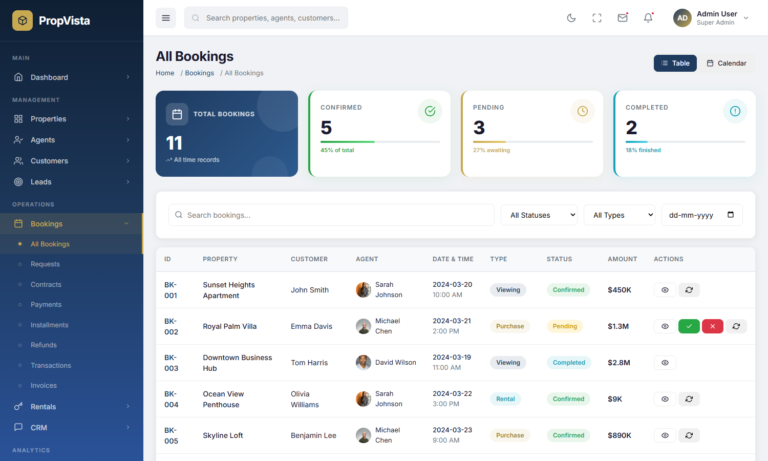
Task: Expand the Rentals sidebar chevron
Action: click(x=128, y=406)
